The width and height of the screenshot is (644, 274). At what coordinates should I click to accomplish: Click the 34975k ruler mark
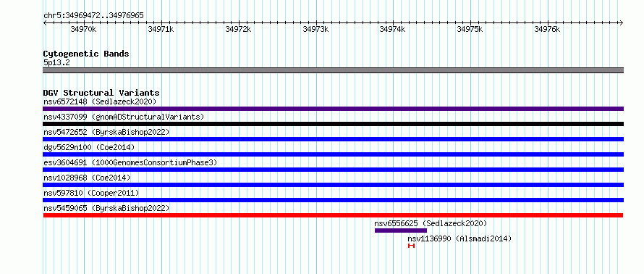pos(470,29)
